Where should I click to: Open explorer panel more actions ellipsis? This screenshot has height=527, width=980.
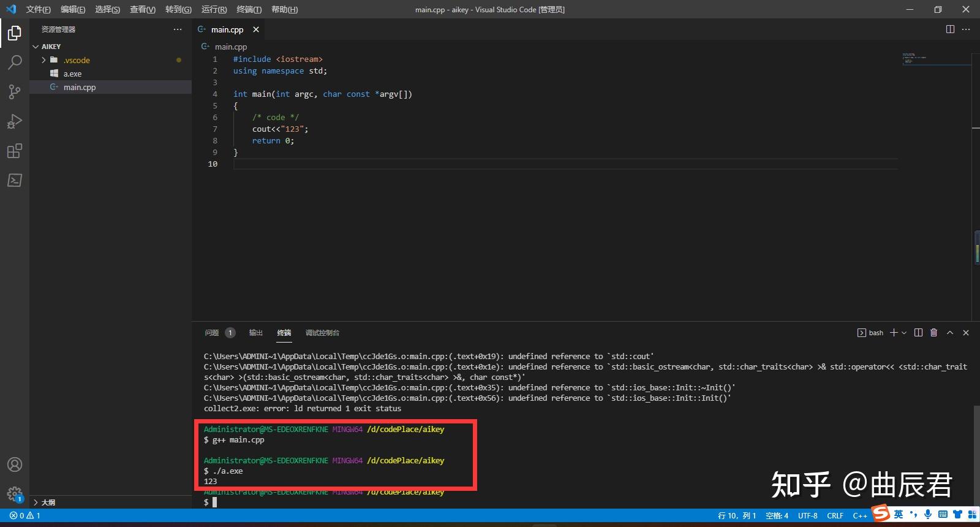[178, 29]
